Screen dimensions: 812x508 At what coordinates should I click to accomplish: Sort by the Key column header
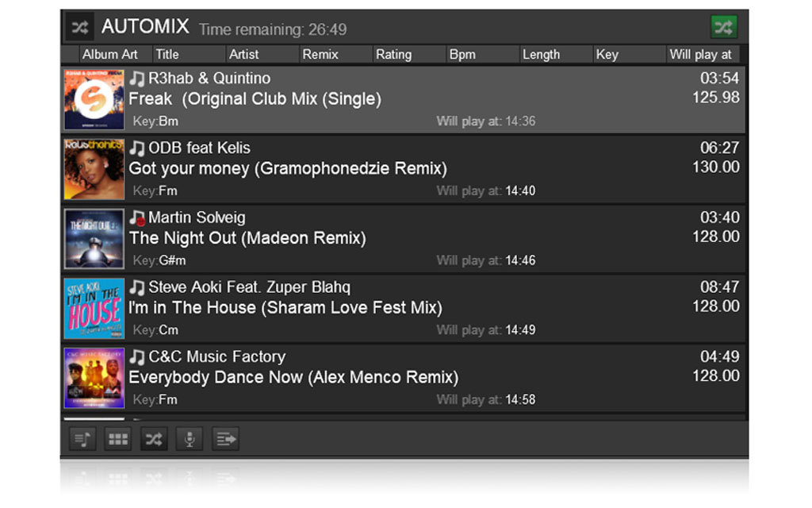pos(630,55)
